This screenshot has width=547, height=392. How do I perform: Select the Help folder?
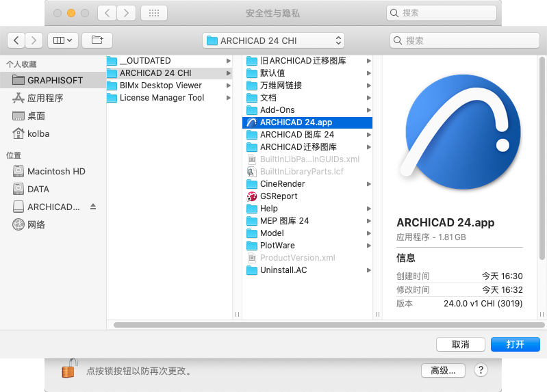pos(307,209)
